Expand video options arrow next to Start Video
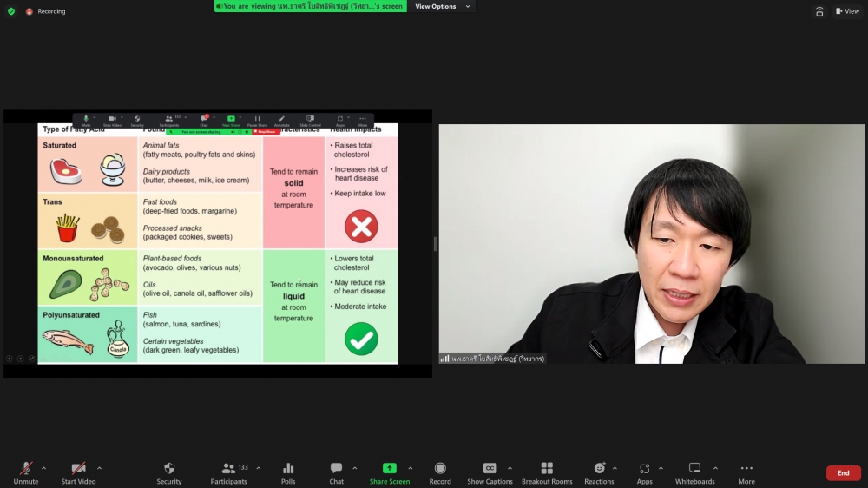The height and width of the screenshot is (488, 868). (99, 468)
